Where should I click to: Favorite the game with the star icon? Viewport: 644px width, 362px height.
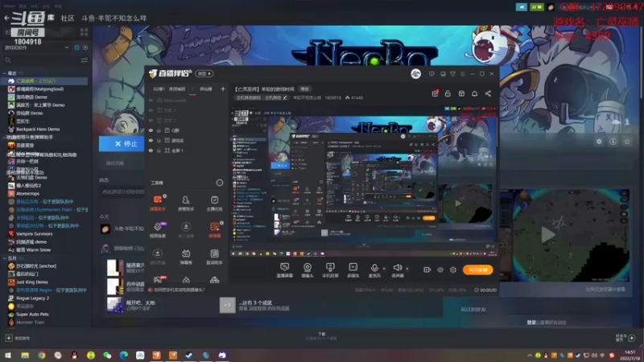(x=627, y=142)
